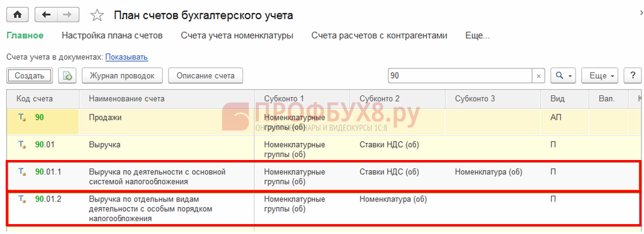This screenshot has height=234, width=644.
Task: Click the Показывать link
Action: (127, 57)
